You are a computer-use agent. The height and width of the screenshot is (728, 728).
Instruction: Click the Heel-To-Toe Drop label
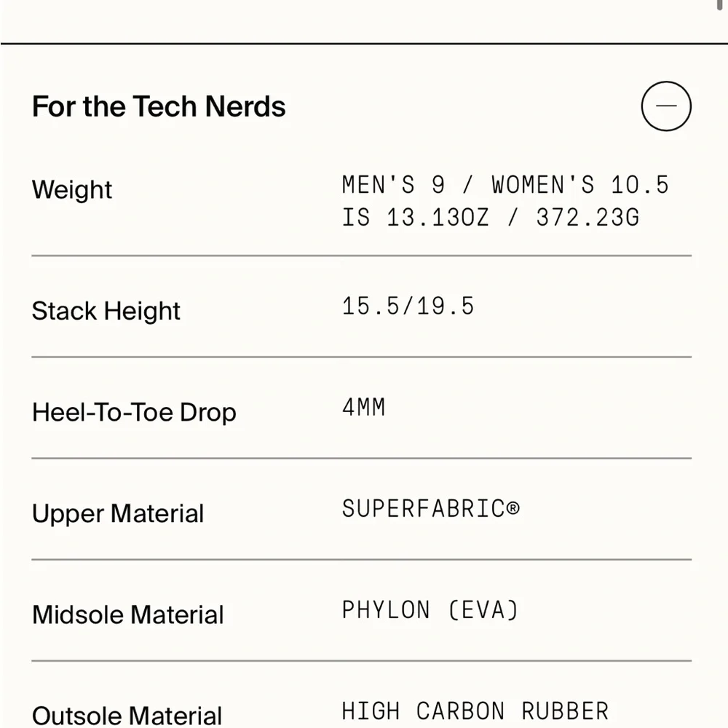pyautogui.click(x=134, y=412)
